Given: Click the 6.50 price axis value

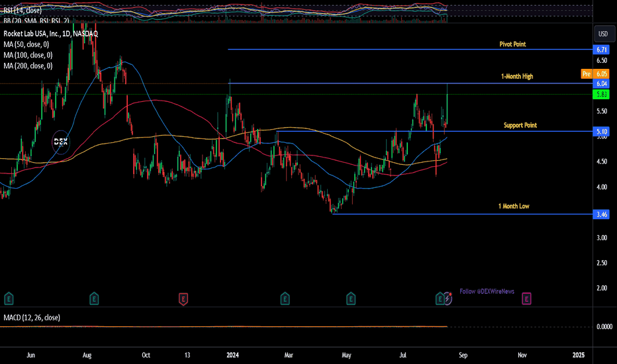Looking at the screenshot, I should tap(602, 61).
